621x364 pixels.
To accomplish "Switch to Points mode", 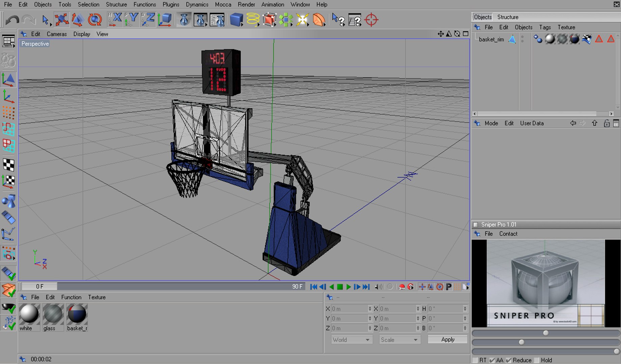I will coord(8,113).
